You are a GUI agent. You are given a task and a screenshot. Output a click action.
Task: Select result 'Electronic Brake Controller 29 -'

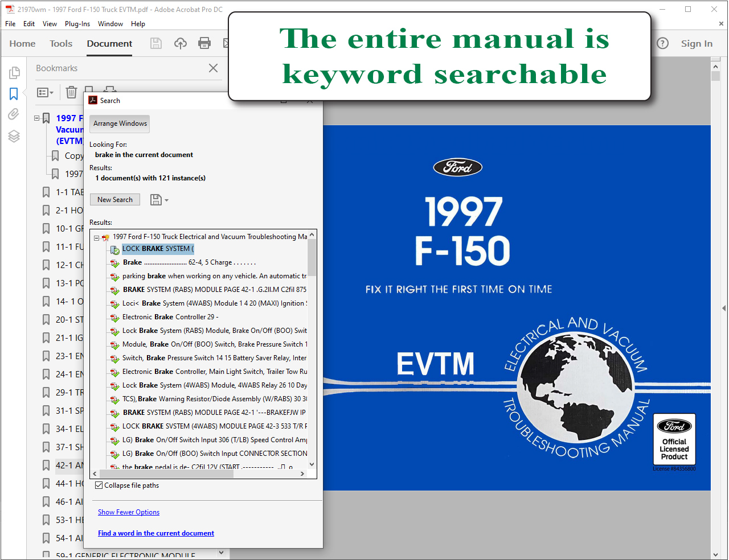(170, 317)
